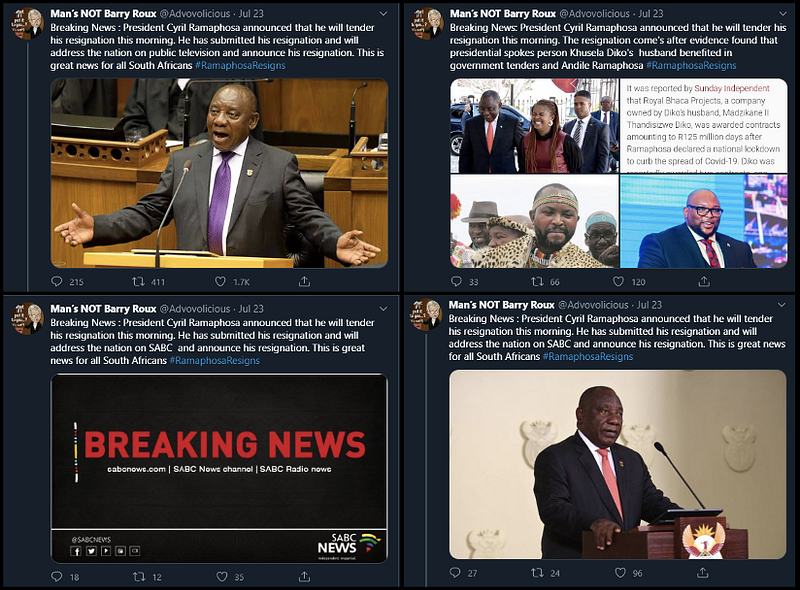Retweet the tweet with 66 retweets
Screen dimensions: 800x590
tap(537, 281)
